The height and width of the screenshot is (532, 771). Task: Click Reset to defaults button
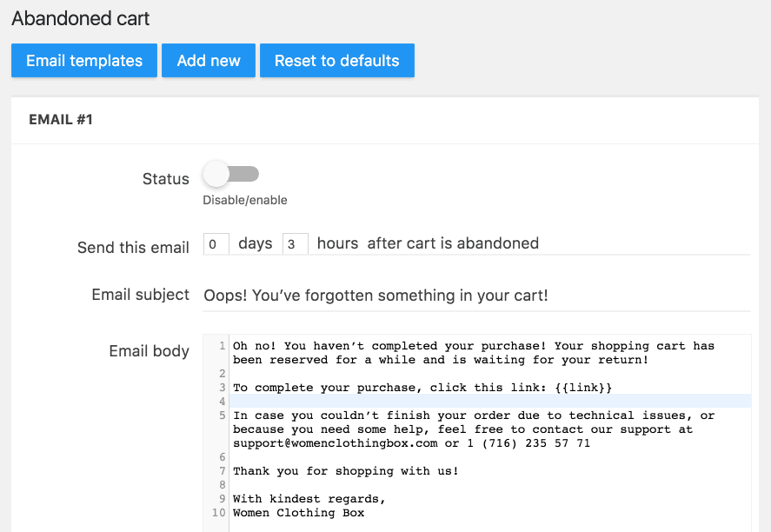click(336, 61)
